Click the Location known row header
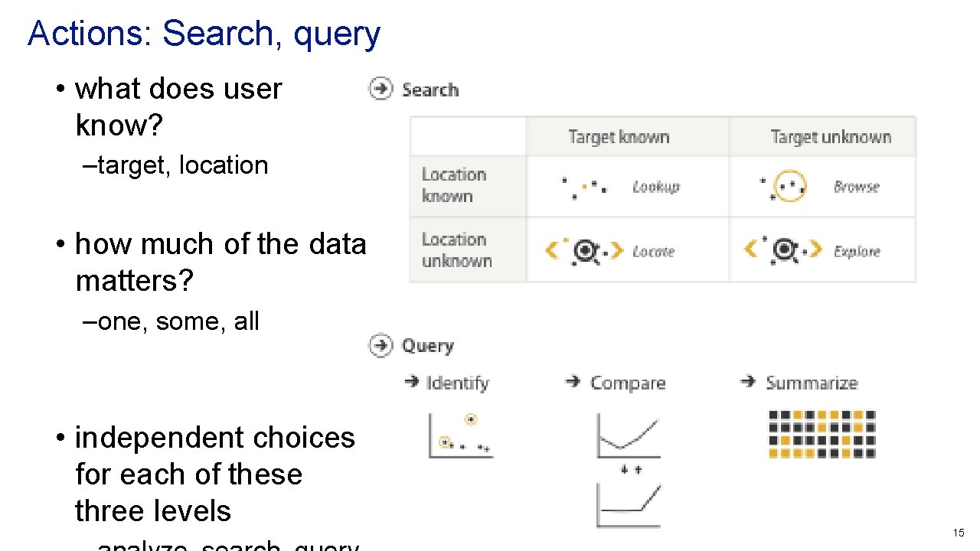Screen dimensions: 980x551 pos(454,185)
